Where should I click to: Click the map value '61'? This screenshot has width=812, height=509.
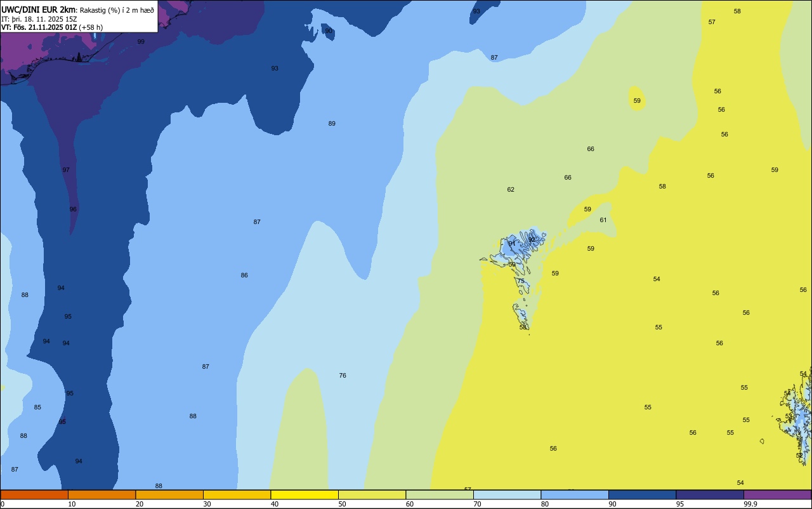pos(603,220)
